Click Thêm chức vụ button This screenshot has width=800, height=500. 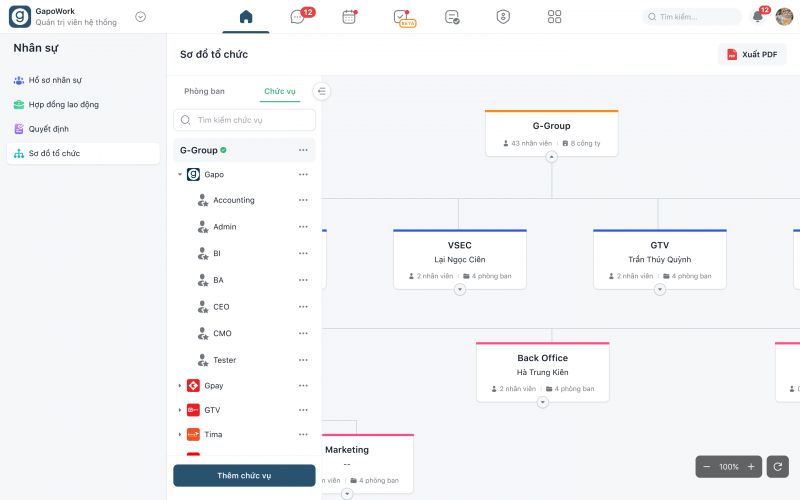tap(244, 476)
